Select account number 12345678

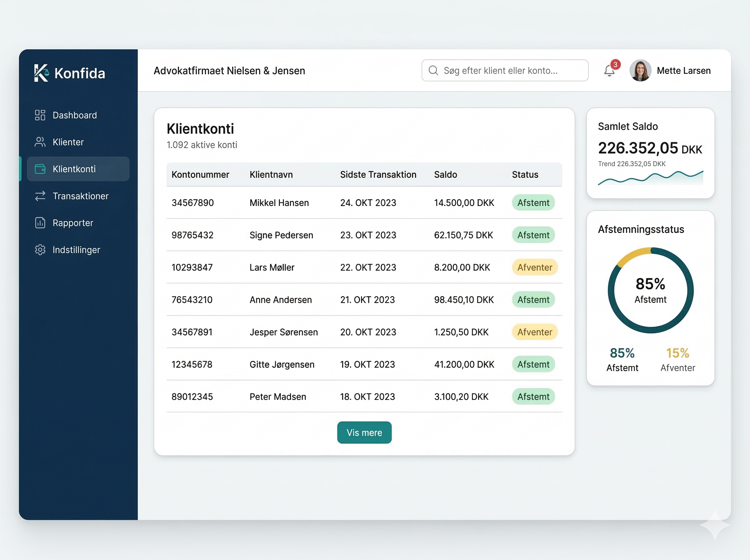click(x=192, y=364)
